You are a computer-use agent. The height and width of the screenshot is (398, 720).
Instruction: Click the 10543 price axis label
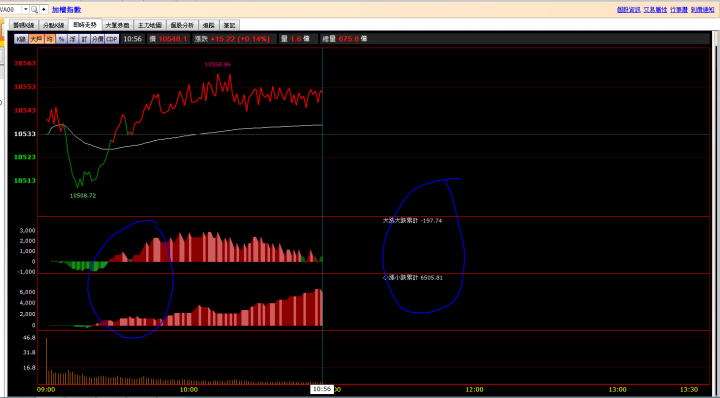24,111
